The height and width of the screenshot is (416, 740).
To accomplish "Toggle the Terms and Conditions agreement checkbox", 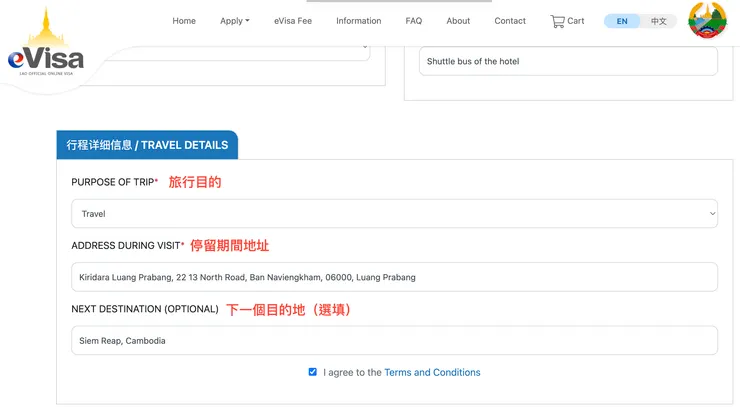I will click(x=312, y=372).
